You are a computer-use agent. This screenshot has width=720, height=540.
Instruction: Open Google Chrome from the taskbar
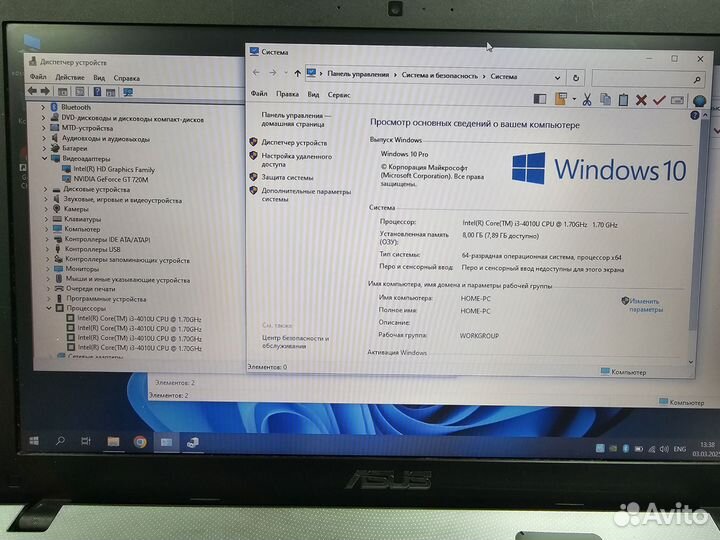click(140, 441)
